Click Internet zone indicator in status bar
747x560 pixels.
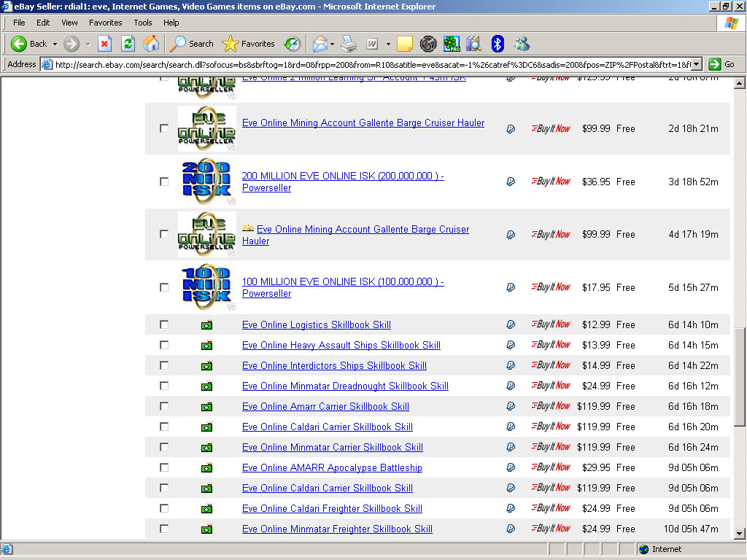point(660,549)
